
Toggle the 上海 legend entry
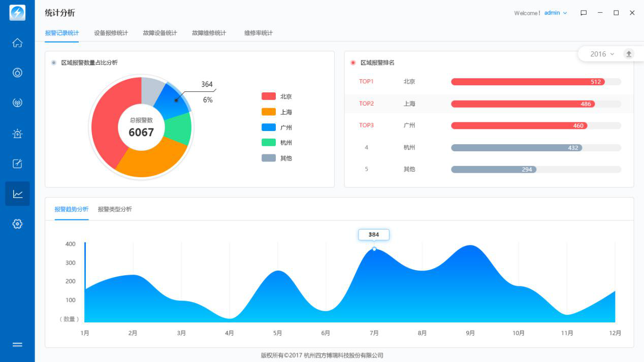(277, 112)
